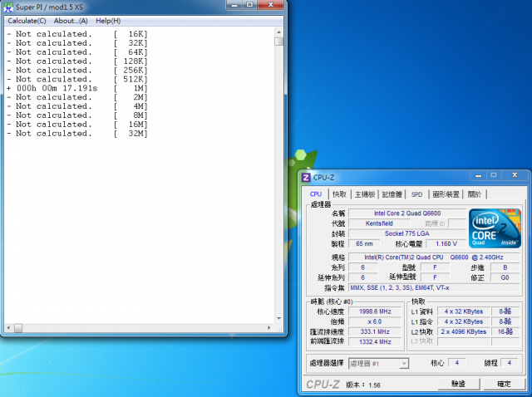Click Super PI vertical scrollbar down arrow
Screen dimensions: 532x397
coord(279,319)
